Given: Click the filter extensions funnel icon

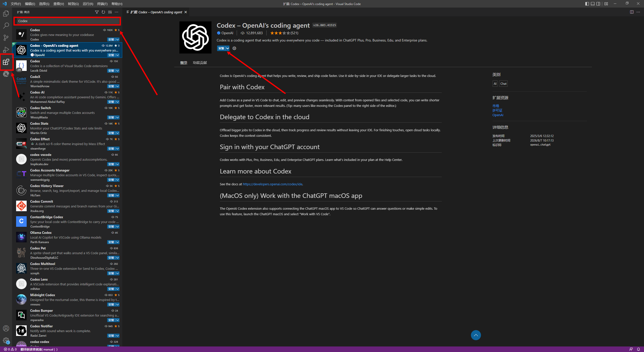Looking at the screenshot, I should 97,12.
